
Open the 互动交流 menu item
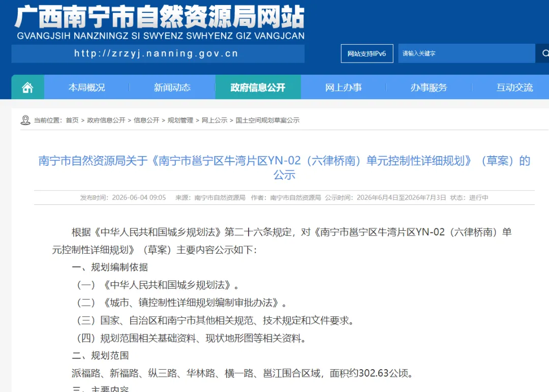514,87
